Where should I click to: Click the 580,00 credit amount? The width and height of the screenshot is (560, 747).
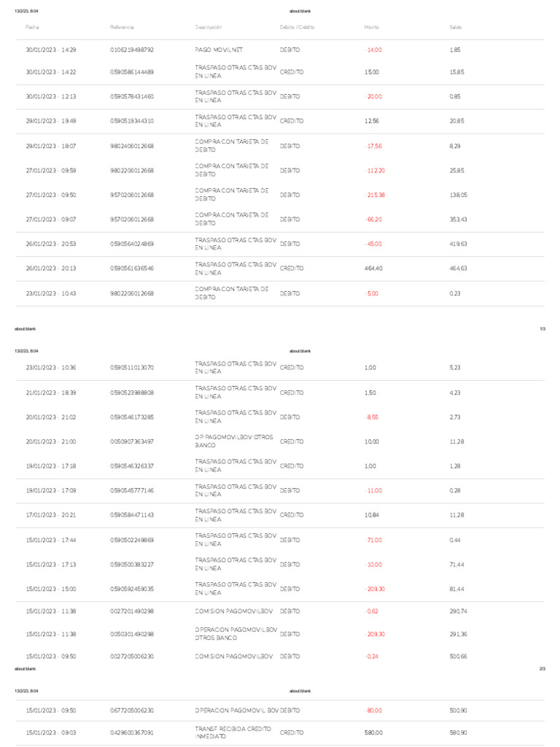pos(373,732)
